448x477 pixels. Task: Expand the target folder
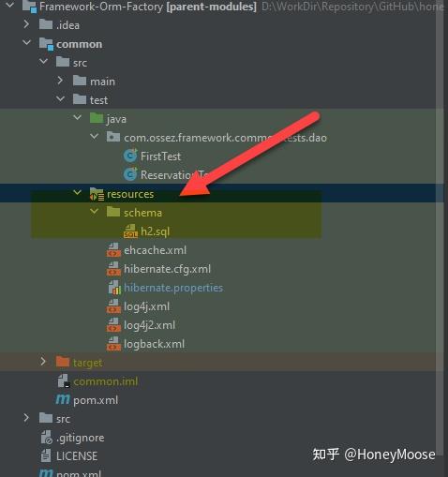pos(43,362)
